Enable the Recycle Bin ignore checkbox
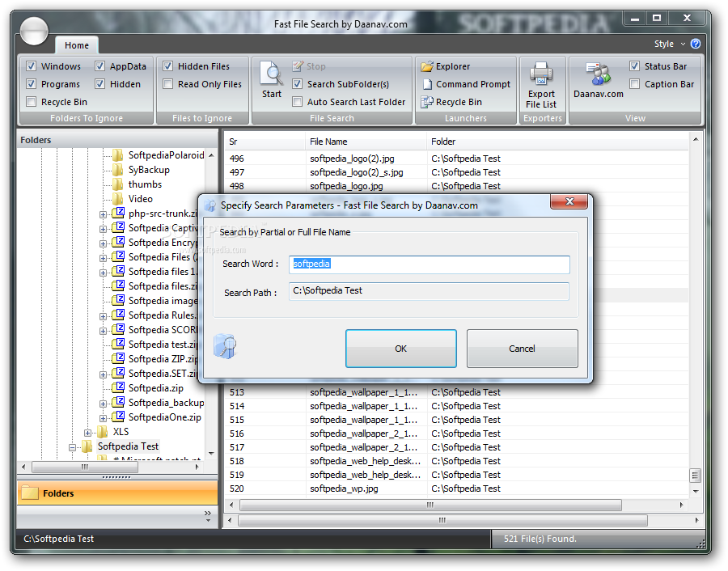Image resolution: width=728 pixels, height=571 pixels. click(31, 102)
